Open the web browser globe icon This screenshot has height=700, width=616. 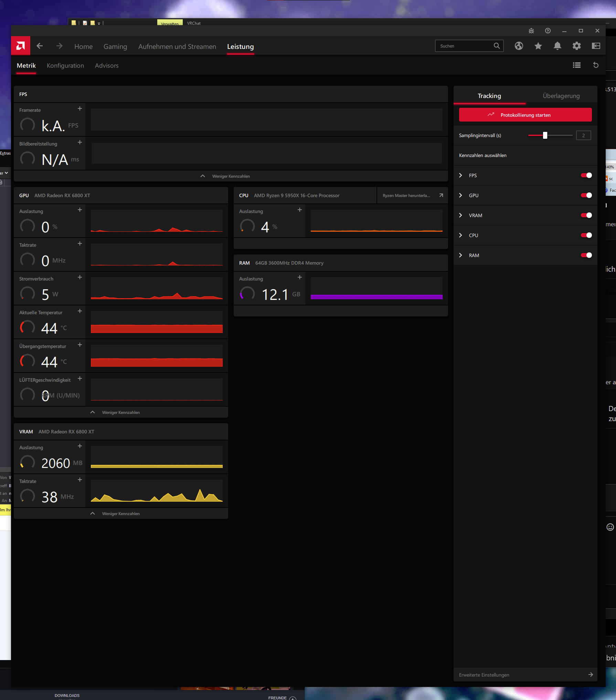pyautogui.click(x=519, y=46)
